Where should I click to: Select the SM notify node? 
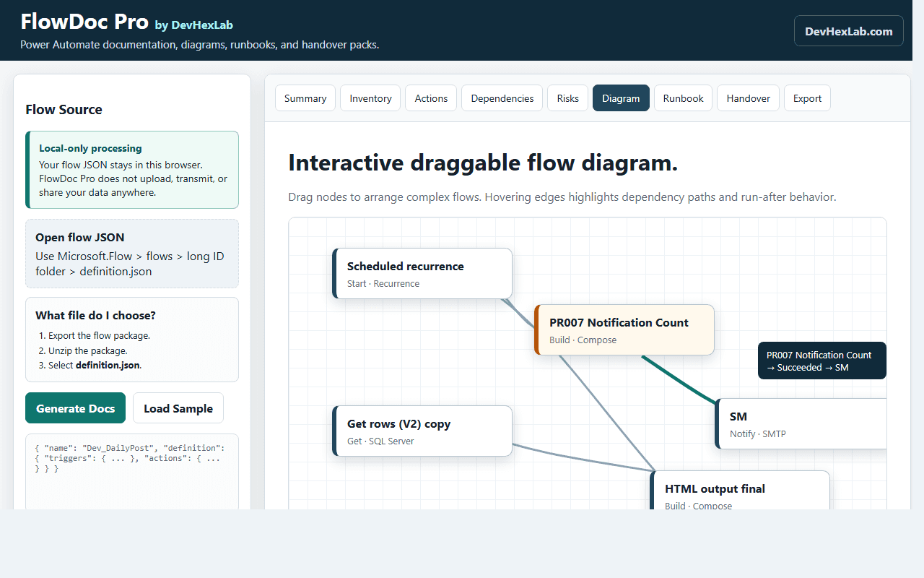point(801,424)
